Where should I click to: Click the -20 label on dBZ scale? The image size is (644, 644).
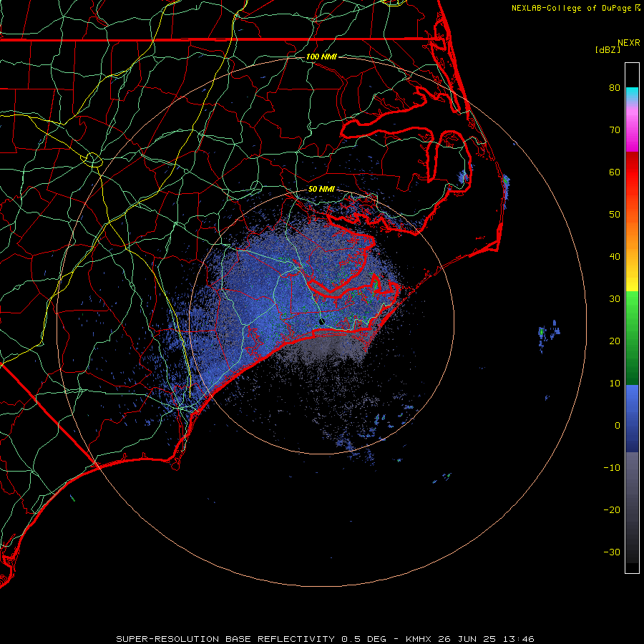click(612, 510)
